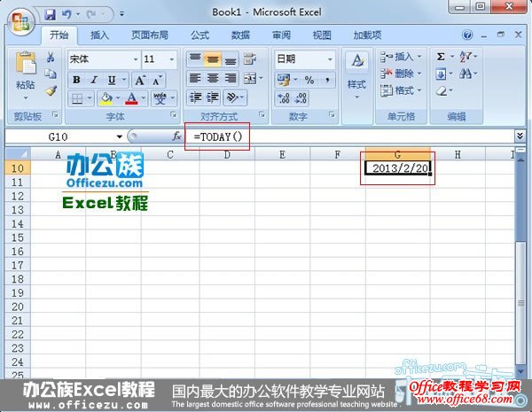This screenshot has height=412, width=532.
Task: Toggle middle vertical alignment
Action: [x=213, y=59]
